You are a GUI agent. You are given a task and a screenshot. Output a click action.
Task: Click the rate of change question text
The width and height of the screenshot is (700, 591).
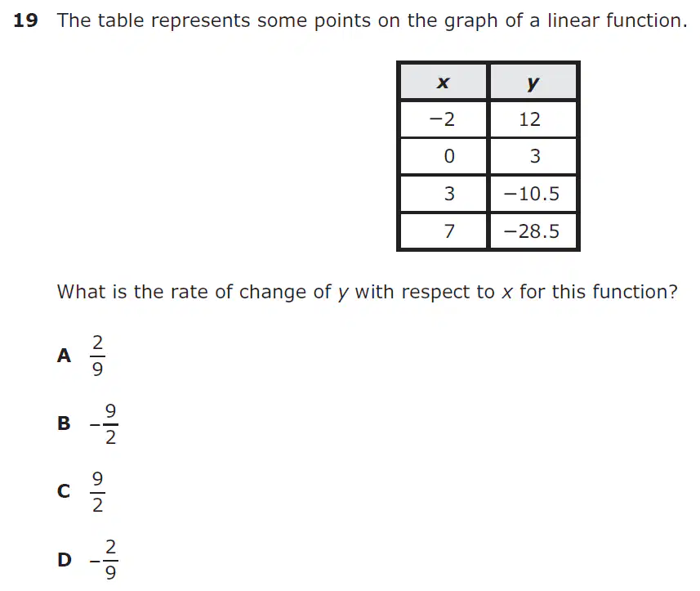[367, 292]
